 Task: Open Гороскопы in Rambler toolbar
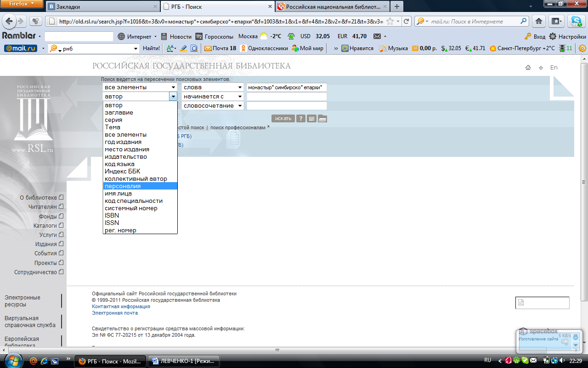click(x=215, y=36)
